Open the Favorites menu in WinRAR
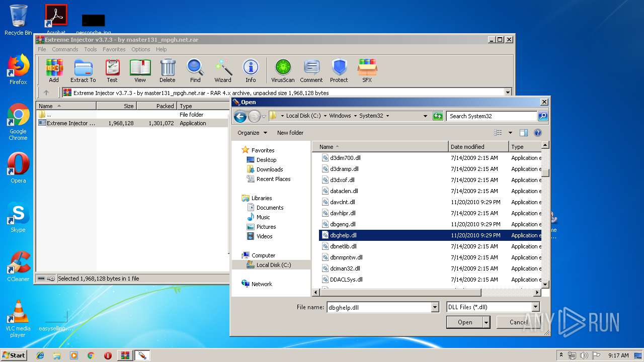This screenshot has height=362, width=644. click(x=114, y=49)
